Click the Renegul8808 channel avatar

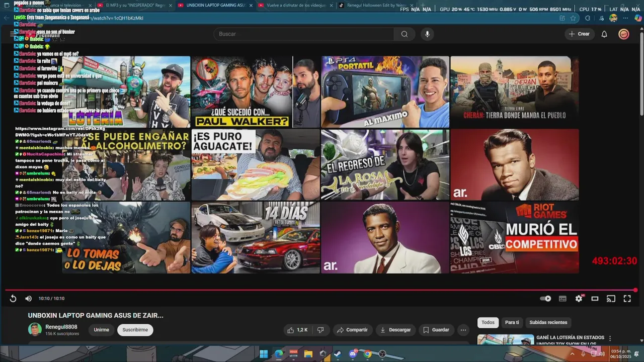(35, 330)
